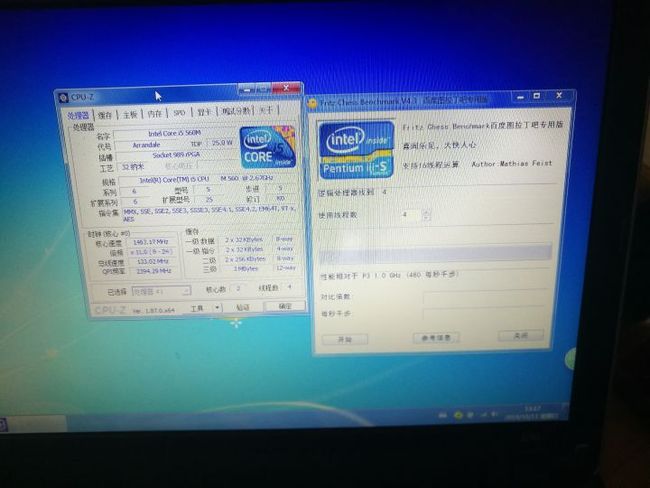Click the CPU-Z title bar icon

coord(63,98)
